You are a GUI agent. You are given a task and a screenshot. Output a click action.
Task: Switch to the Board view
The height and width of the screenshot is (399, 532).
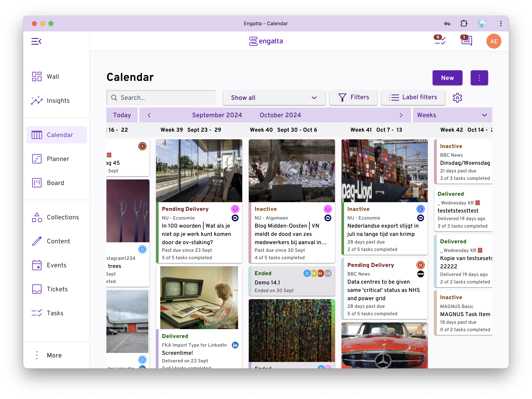point(55,183)
